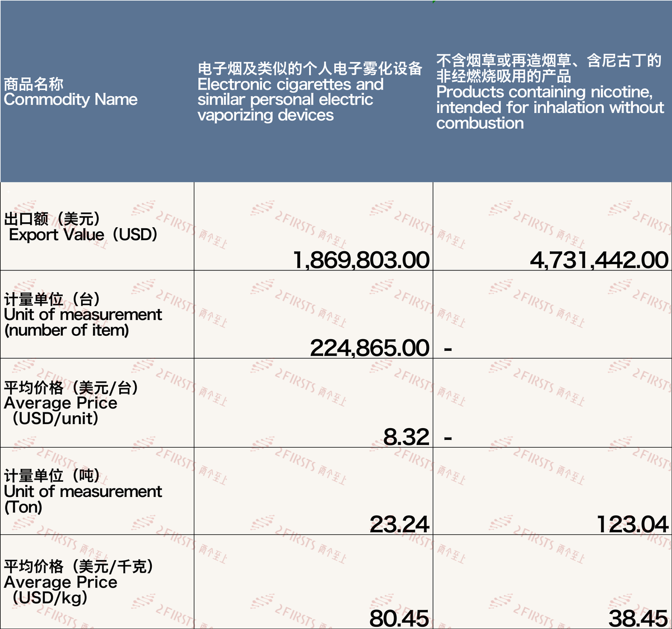Click the value 224,865.00
The height and width of the screenshot is (629, 672).
tap(370, 348)
